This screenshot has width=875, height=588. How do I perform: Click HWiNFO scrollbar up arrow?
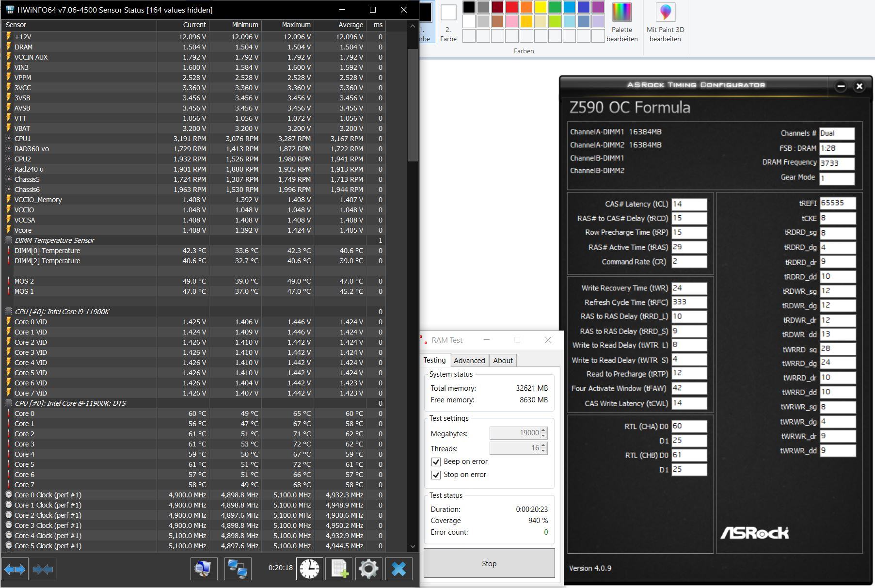[x=413, y=26]
